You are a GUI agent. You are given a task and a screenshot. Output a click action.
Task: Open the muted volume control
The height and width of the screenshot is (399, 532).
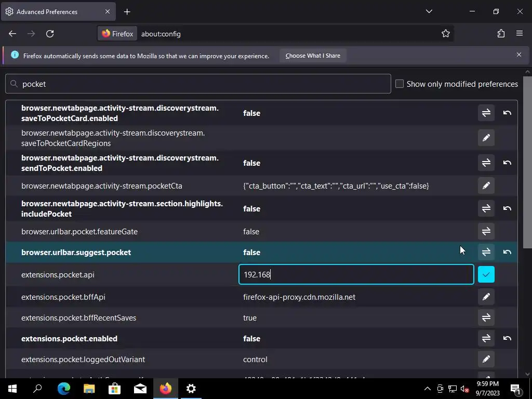click(464, 389)
